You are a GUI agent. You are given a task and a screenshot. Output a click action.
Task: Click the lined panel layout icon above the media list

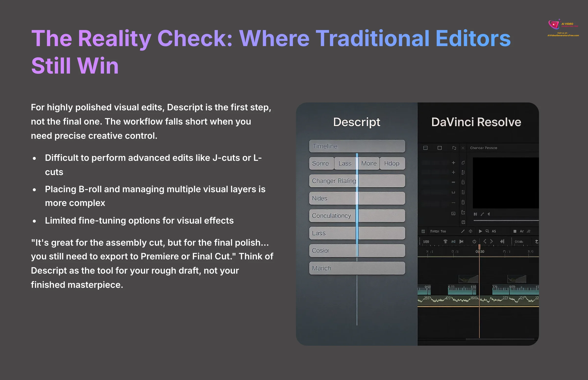(x=425, y=148)
